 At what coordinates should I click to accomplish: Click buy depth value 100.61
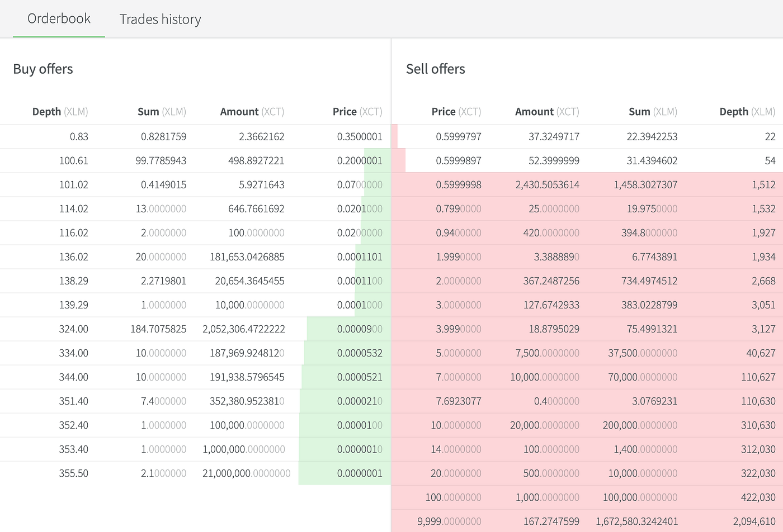coord(74,160)
